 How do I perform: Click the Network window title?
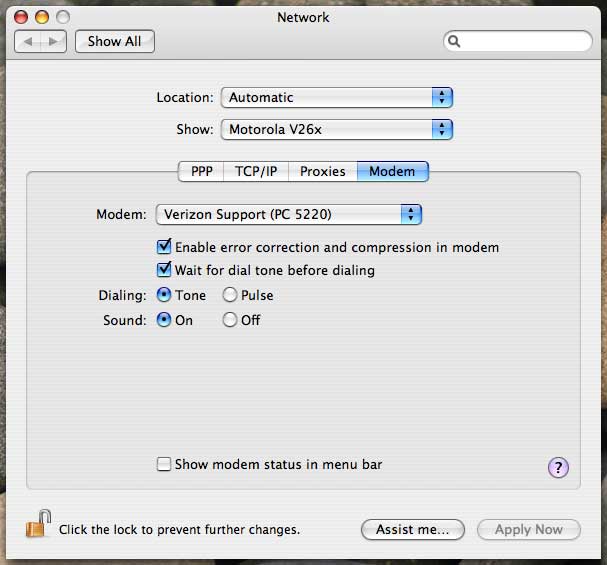point(303,17)
